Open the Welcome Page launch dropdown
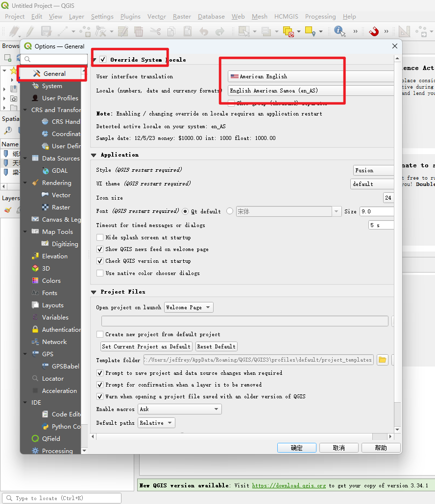 pyautogui.click(x=189, y=307)
